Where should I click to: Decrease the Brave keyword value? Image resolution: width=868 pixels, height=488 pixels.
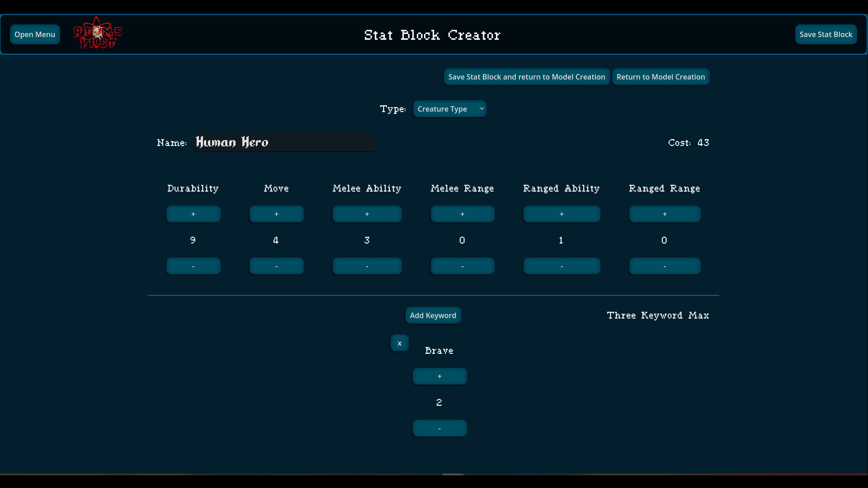tap(439, 428)
